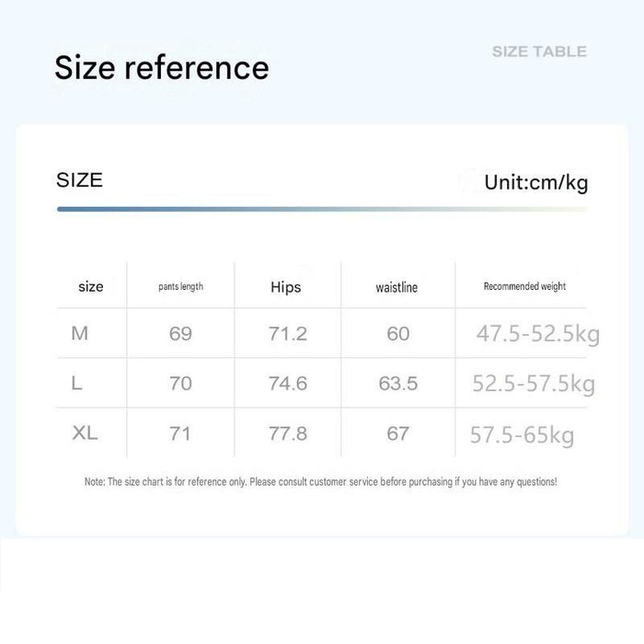644x644 pixels.
Task: Select the 'Hips' column header
Action: 286,287
